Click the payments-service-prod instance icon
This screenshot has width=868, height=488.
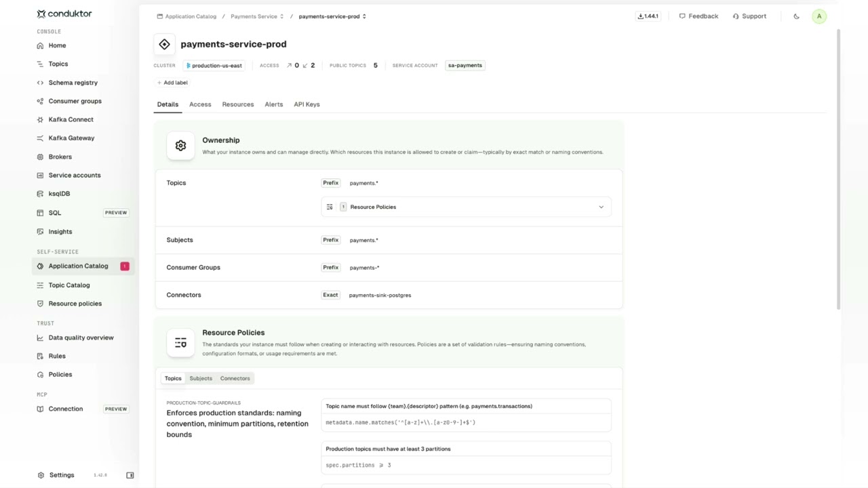pyautogui.click(x=165, y=44)
